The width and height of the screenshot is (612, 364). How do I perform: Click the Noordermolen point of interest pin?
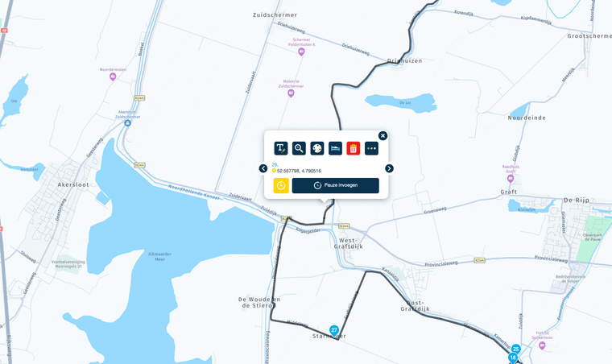coord(113,77)
